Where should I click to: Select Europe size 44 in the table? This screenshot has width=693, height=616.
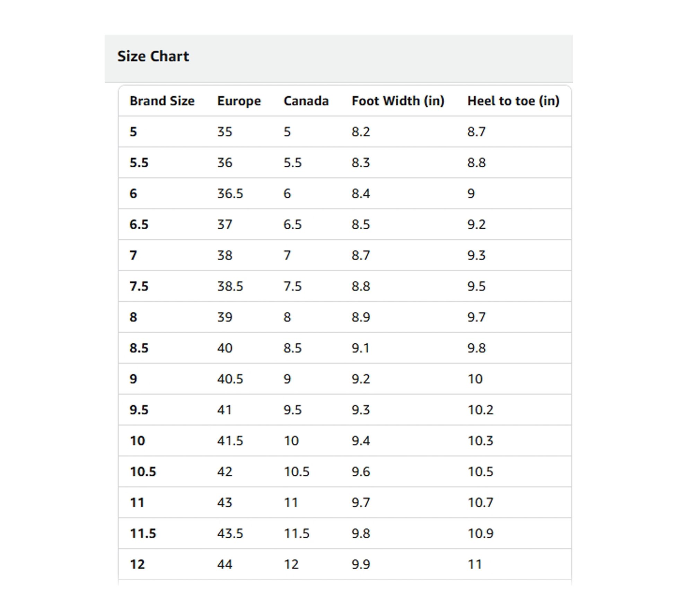(x=225, y=564)
